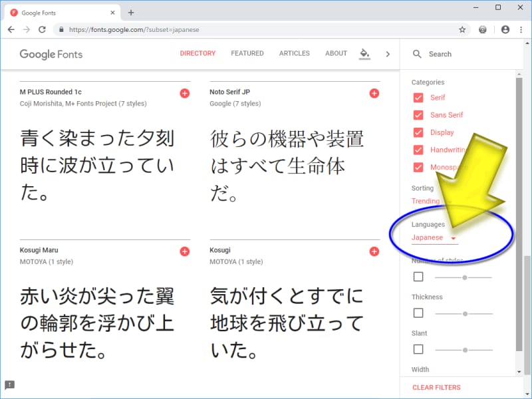Switch to the FEATURED section
Image resolution: width=532 pixels, height=399 pixels.
coord(247,54)
